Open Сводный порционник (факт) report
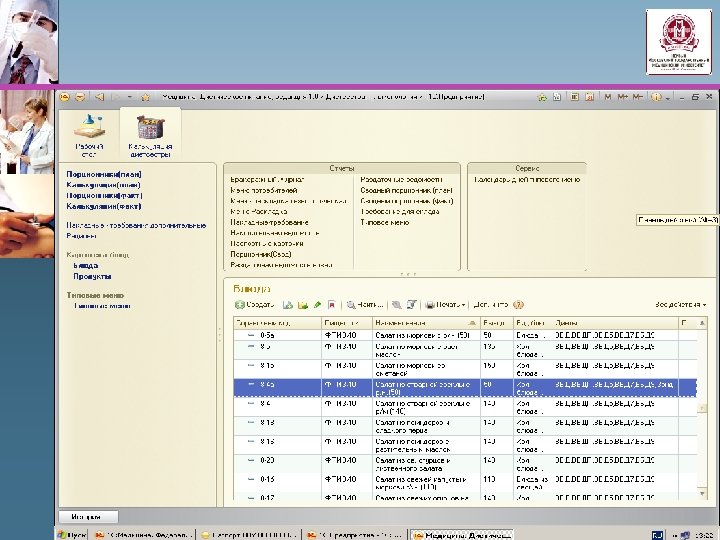 coord(407,201)
